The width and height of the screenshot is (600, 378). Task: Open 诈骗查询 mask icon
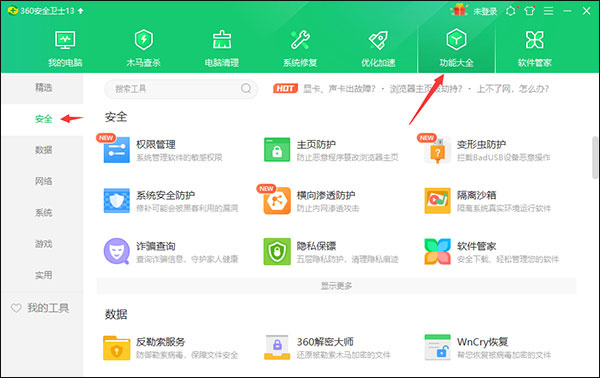116,251
